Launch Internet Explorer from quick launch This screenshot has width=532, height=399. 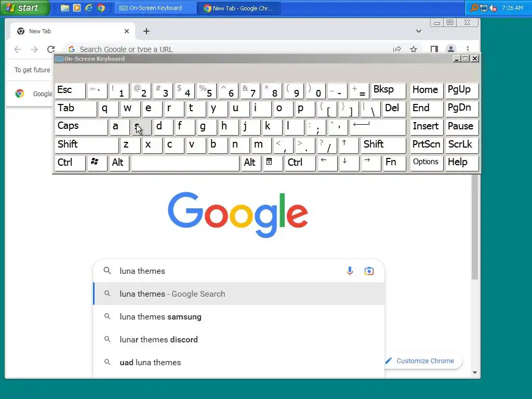tap(89, 8)
